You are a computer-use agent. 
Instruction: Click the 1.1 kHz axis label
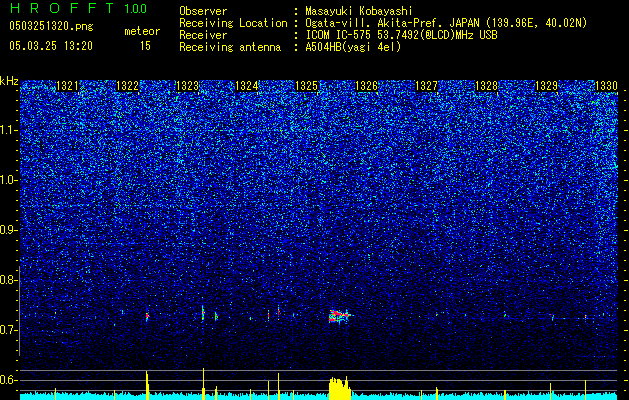pos(8,130)
